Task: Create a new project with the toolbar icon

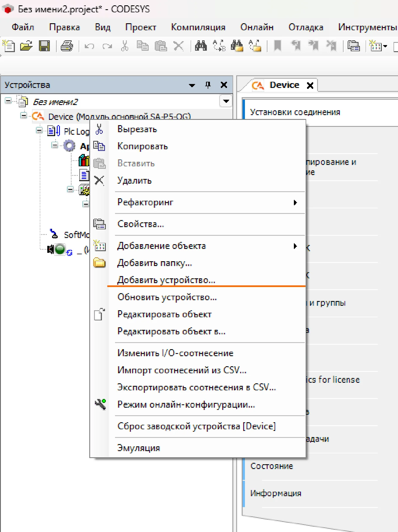Action: click(x=9, y=46)
